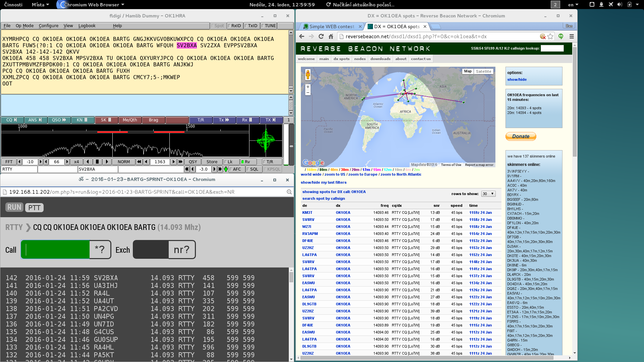644x362 pixels.
Task: Open the FFT waterfall mode selector
Action: [9, 162]
